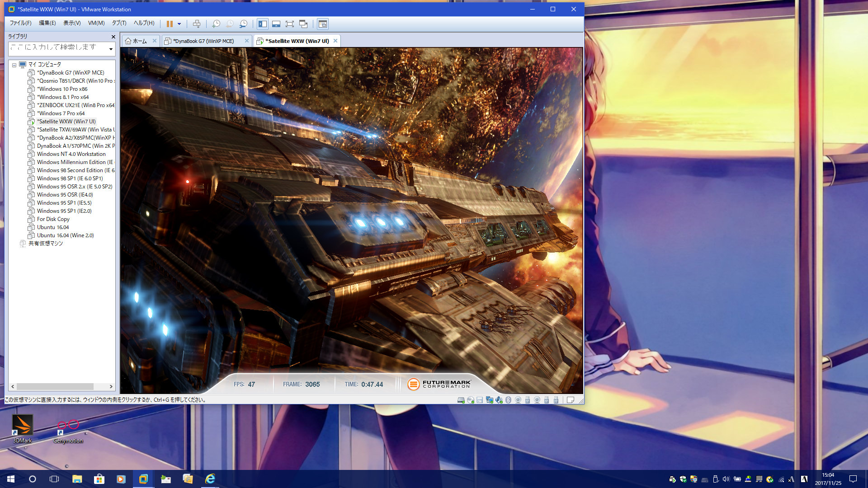868x488 pixels.
Task: Click the floppy drive status icon
Action: coord(480,400)
